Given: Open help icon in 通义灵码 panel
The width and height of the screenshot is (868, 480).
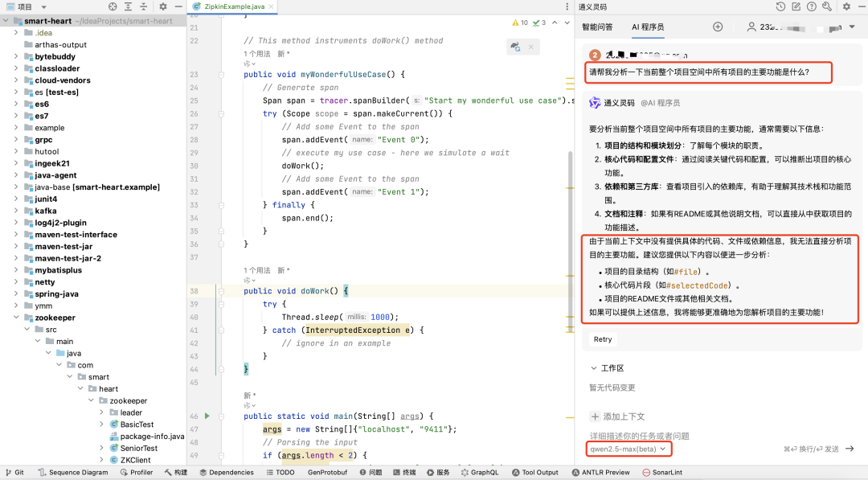Looking at the screenshot, I should point(812,6).
